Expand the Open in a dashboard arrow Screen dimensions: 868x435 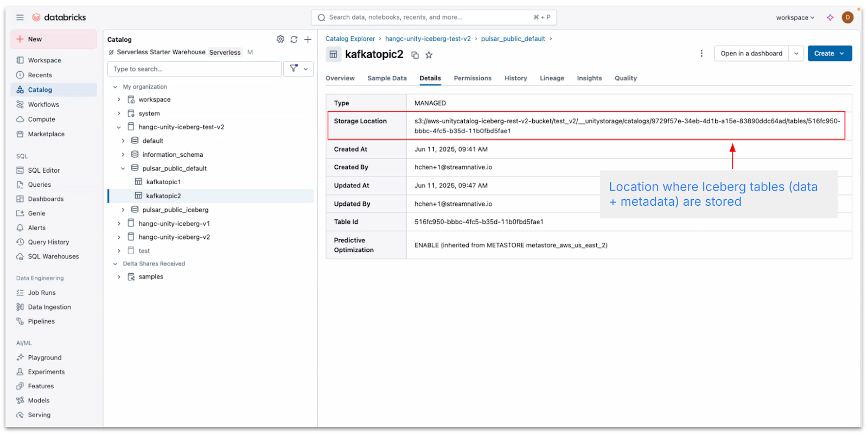click(x=796, y=53)
